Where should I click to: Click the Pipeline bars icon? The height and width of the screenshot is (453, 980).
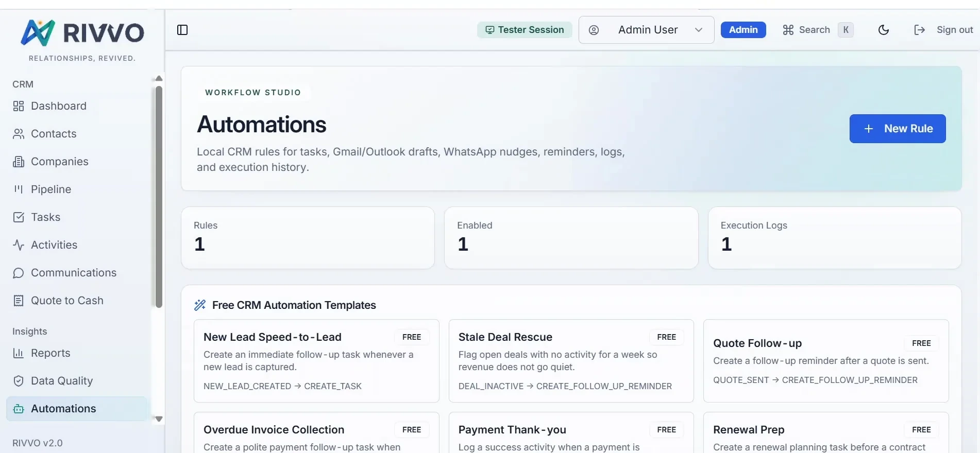click(x=19, y=189)
